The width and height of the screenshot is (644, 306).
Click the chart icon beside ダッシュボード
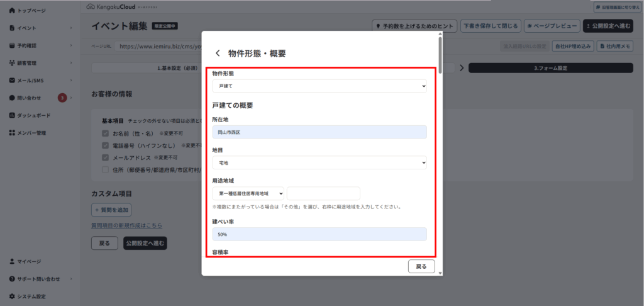(12, 115)
